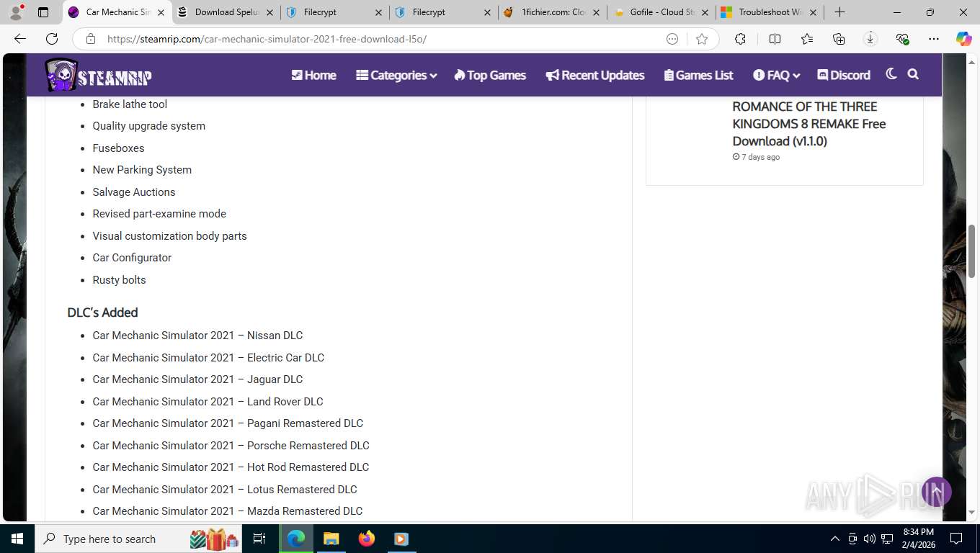Image resolution: width=980 pixels, height=553 pixels.
Task: Click the Lotus Remastered DLC list item
Action: 225,490
